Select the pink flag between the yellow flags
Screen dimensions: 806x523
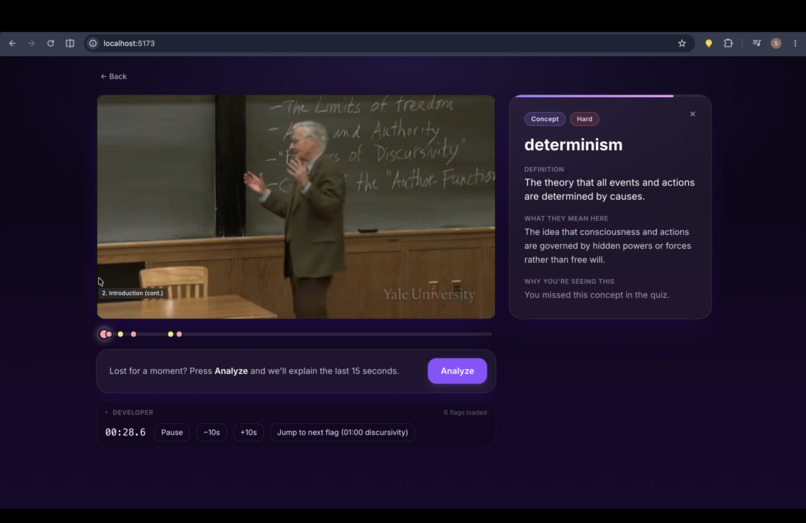pyautogui.click(x=134, y=334)
